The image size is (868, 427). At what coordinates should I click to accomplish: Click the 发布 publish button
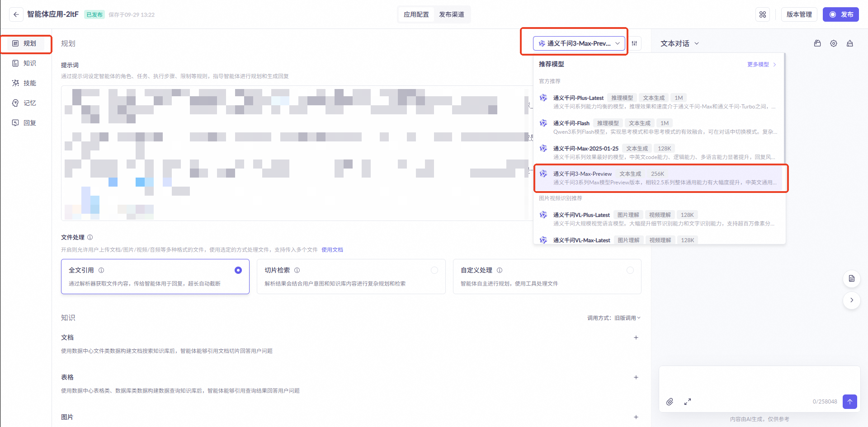[x=841, y=14]
